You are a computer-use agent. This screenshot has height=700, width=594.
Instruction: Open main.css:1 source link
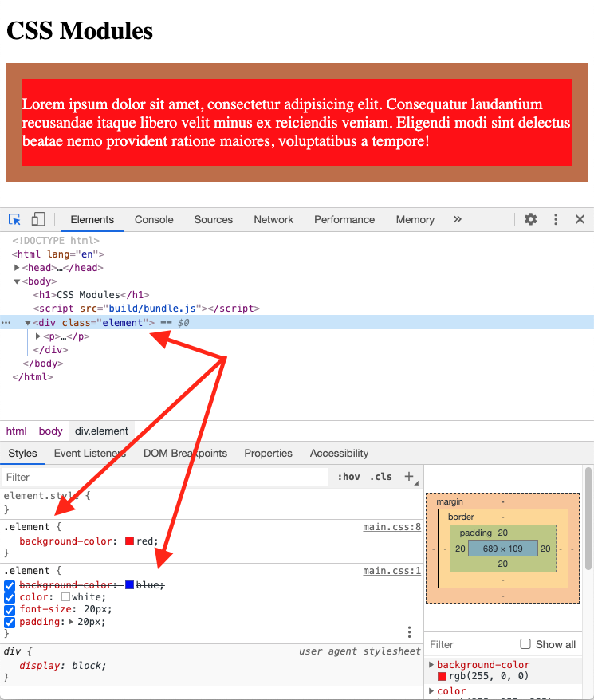tap(391, 571)
